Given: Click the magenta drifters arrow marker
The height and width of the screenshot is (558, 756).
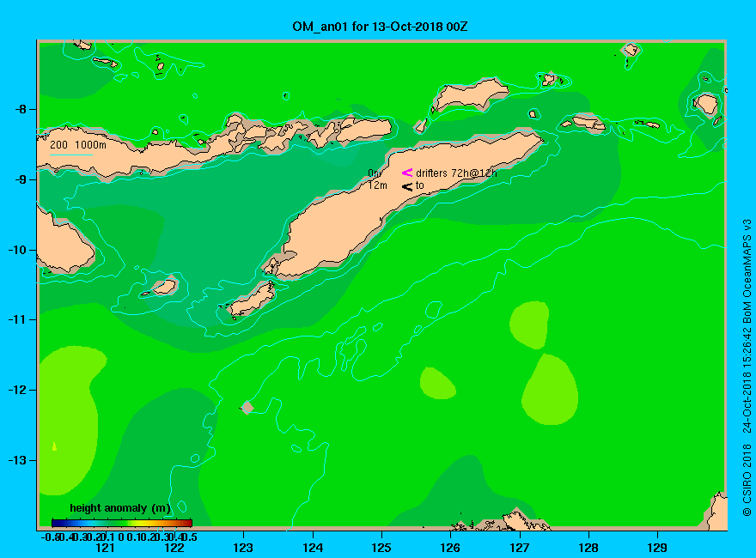Looking at the screenshot, I should point(407,173).
